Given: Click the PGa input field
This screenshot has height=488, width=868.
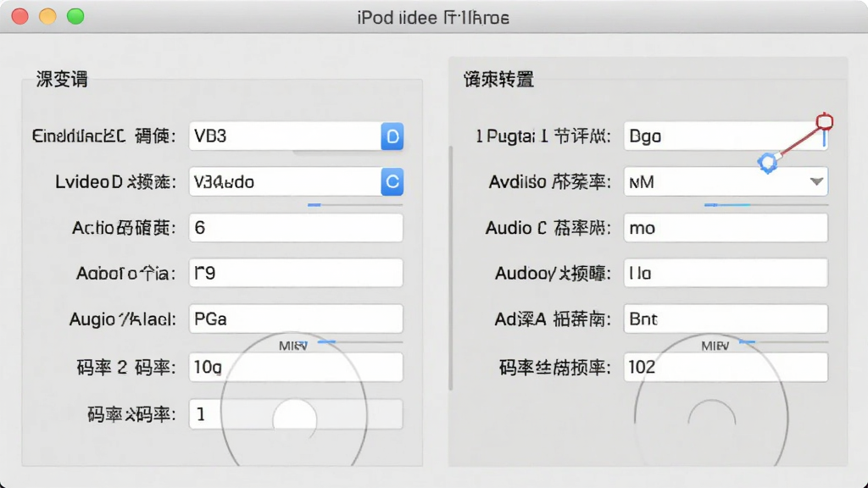Looking at the screenshot, I should click(296, 319).
